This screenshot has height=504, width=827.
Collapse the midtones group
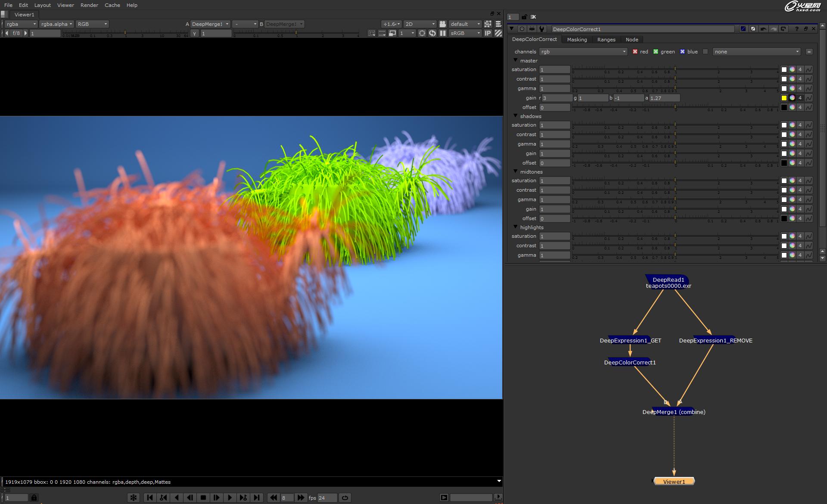click(516, 171)
